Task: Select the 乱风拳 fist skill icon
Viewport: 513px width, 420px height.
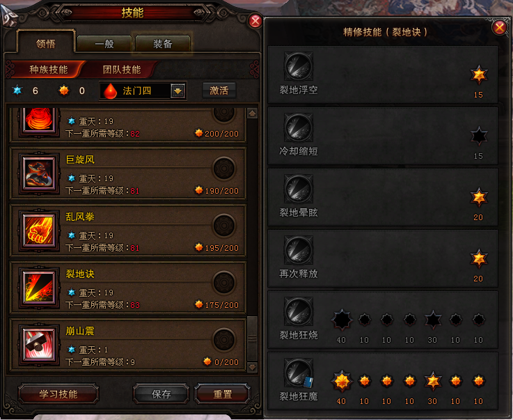Action: (39, 231)
